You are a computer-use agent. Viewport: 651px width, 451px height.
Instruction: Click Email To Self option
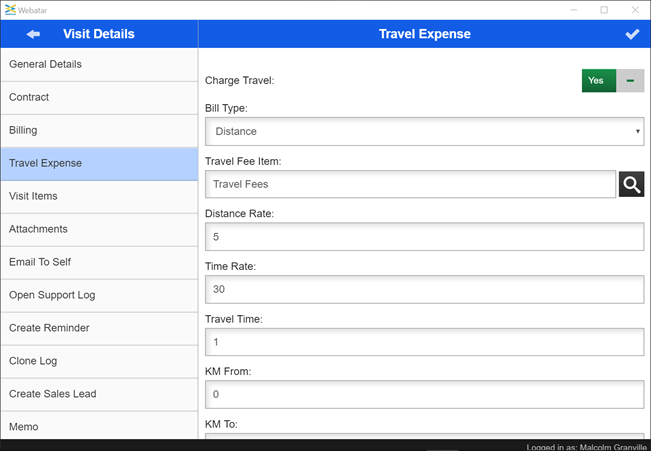click(x=99, y=263)
